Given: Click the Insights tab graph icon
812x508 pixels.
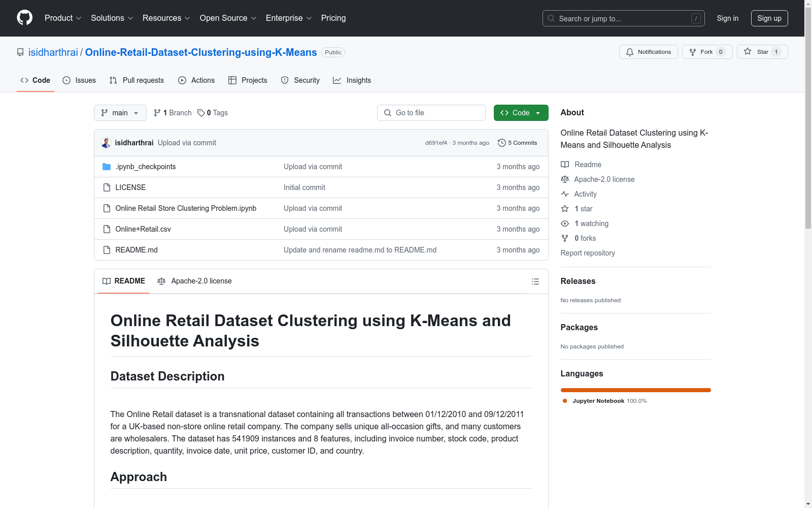Looking at the screenshot, I should (337, 80).
